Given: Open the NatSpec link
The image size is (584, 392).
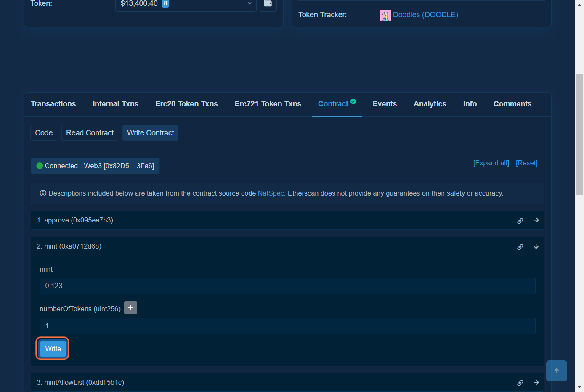Looking at the screenshot, I should click(271, 193).
